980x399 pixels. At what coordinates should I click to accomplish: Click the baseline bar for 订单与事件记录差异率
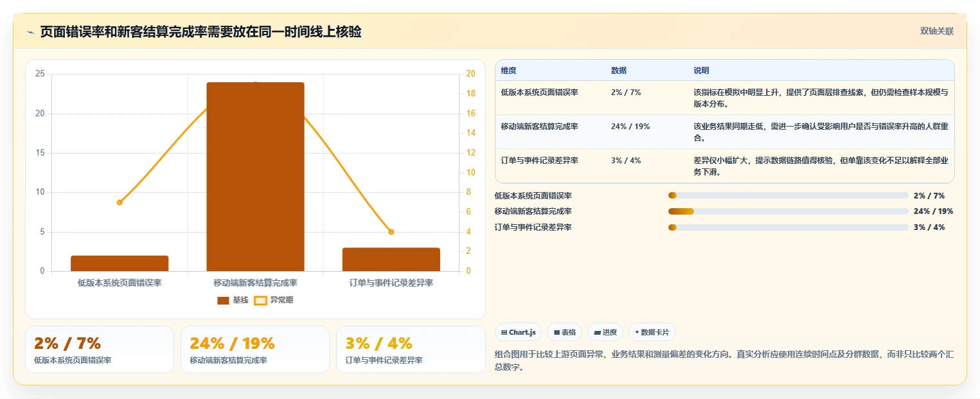pos(391,260)
